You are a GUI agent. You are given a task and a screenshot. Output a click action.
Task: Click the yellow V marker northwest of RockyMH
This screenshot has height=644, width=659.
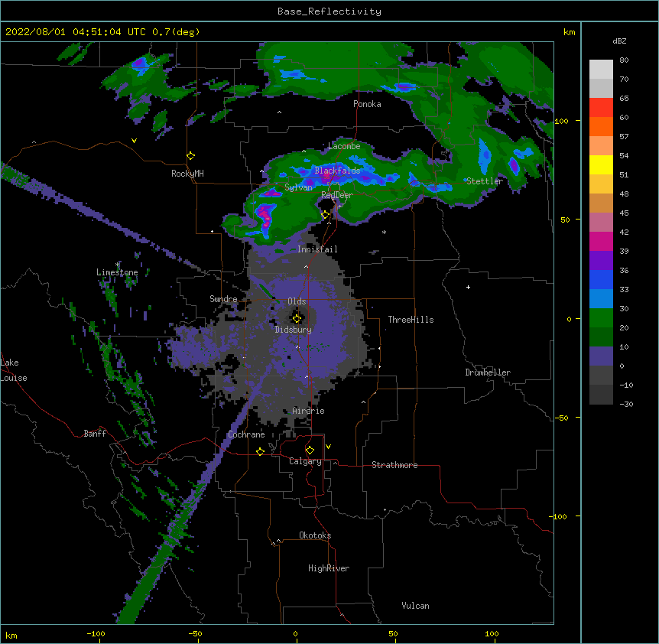tap(134, 141)
